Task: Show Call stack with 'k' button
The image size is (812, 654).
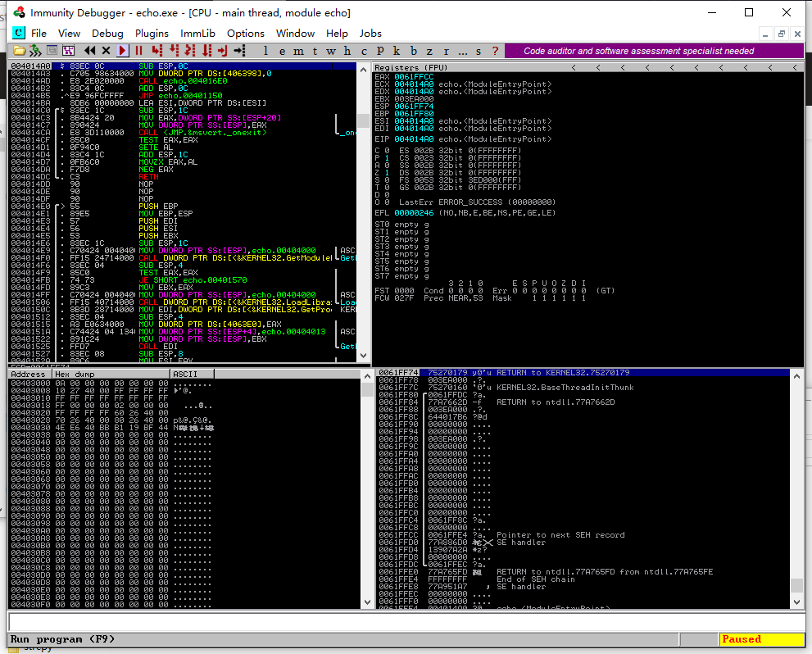Action: click(397, 51)
